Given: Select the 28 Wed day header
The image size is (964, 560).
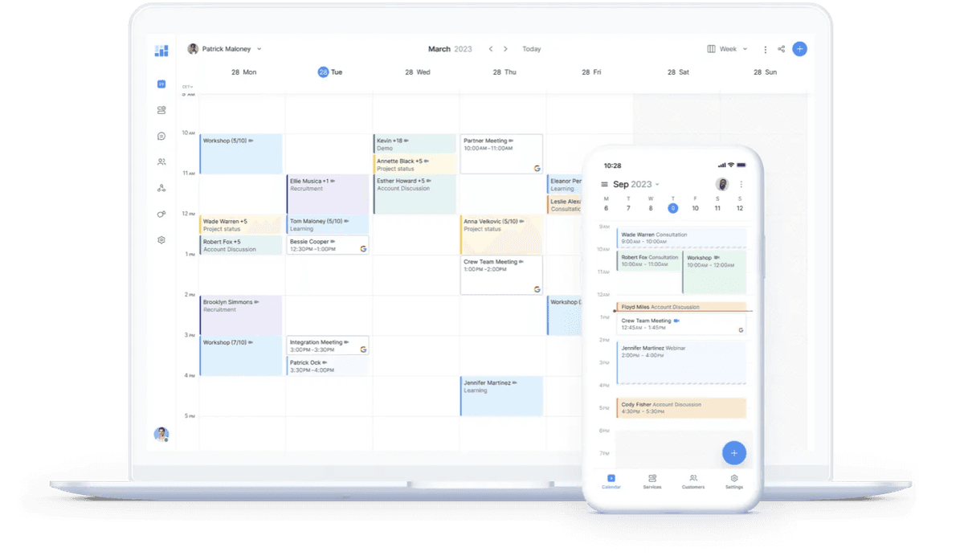Looking at the screenshot, I should pyautogui.click(x=417, y=72).
